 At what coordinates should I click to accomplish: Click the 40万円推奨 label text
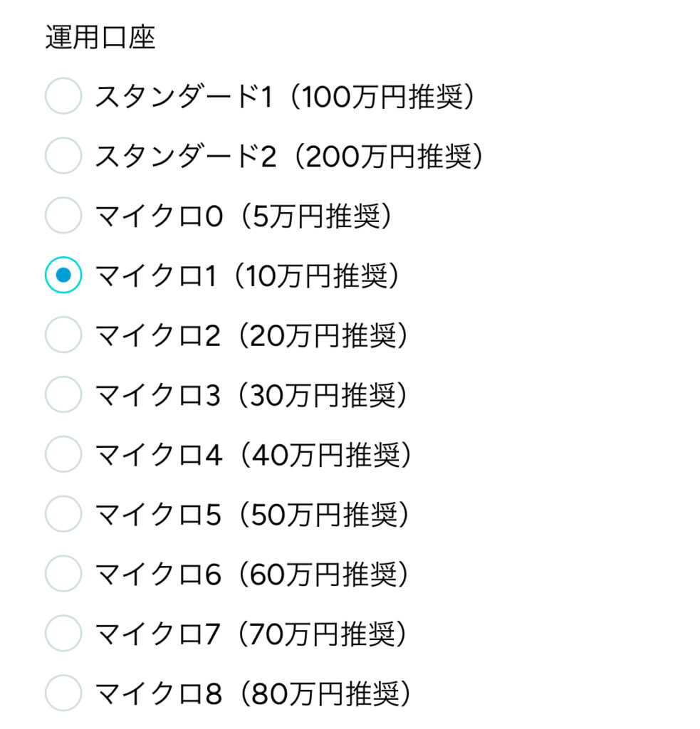point(325,455)
